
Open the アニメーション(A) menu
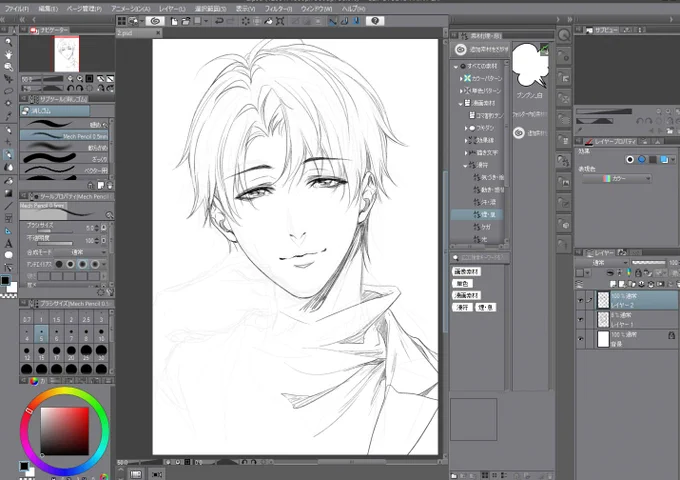click(131, 9)
